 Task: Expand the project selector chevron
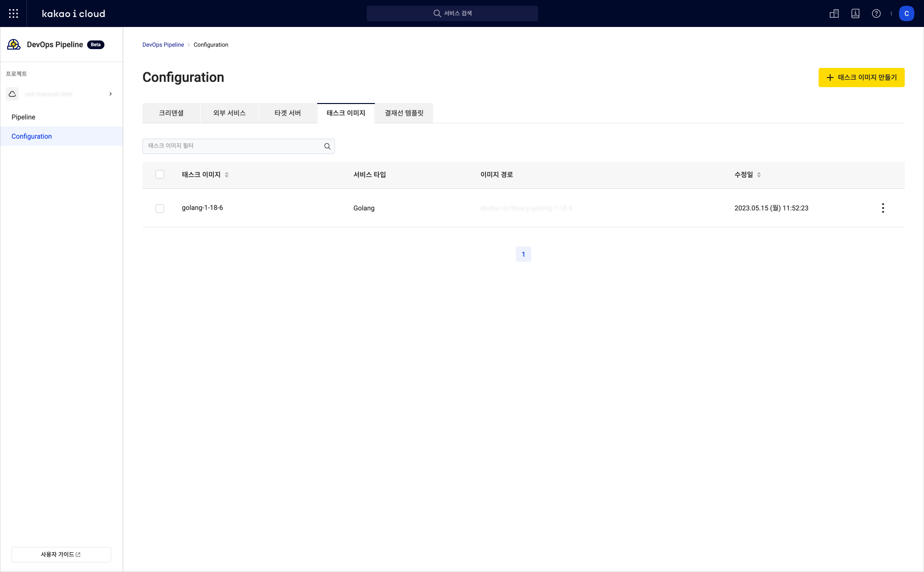point(111,94)
